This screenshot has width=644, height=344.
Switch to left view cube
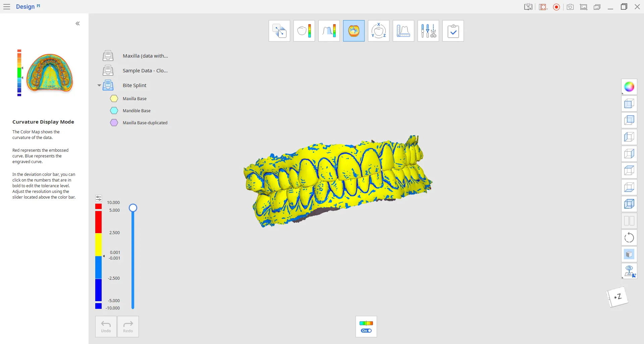[x=629, y=137]
